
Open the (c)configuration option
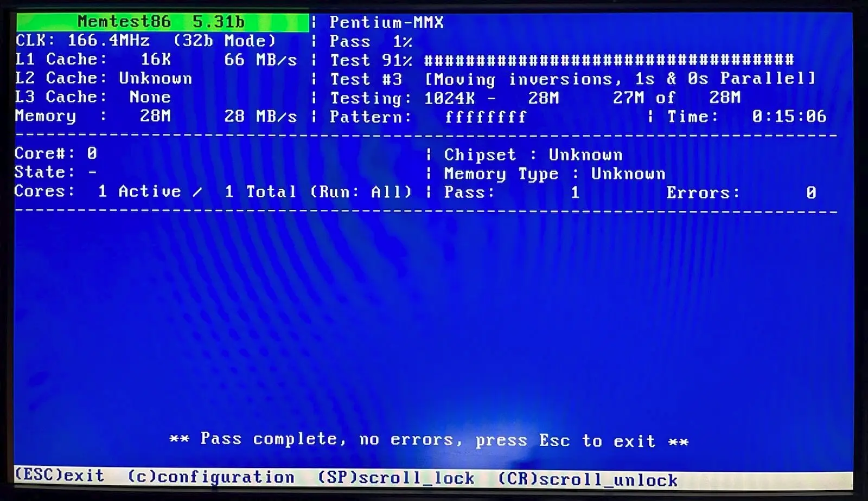(x=211, y=477)
